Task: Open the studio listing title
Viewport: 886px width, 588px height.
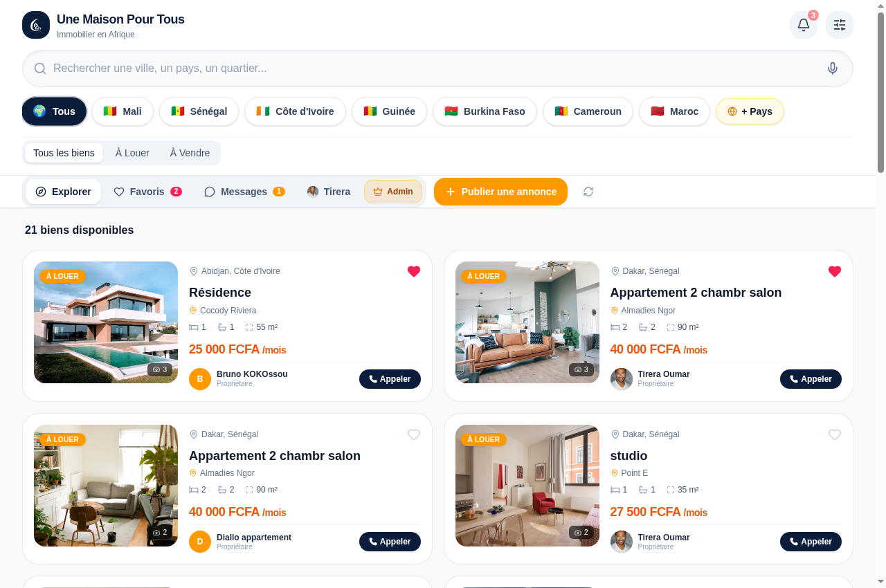Action: pos(629,456)
